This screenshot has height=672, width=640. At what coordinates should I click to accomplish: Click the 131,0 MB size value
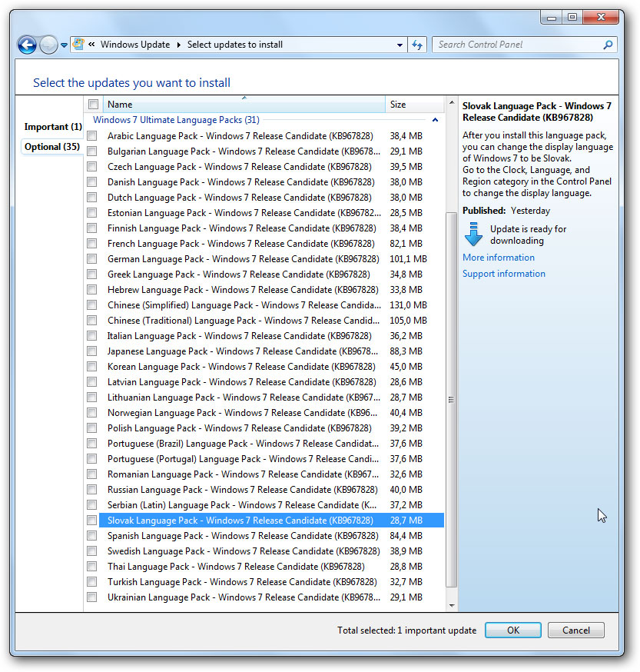(408, 305)
